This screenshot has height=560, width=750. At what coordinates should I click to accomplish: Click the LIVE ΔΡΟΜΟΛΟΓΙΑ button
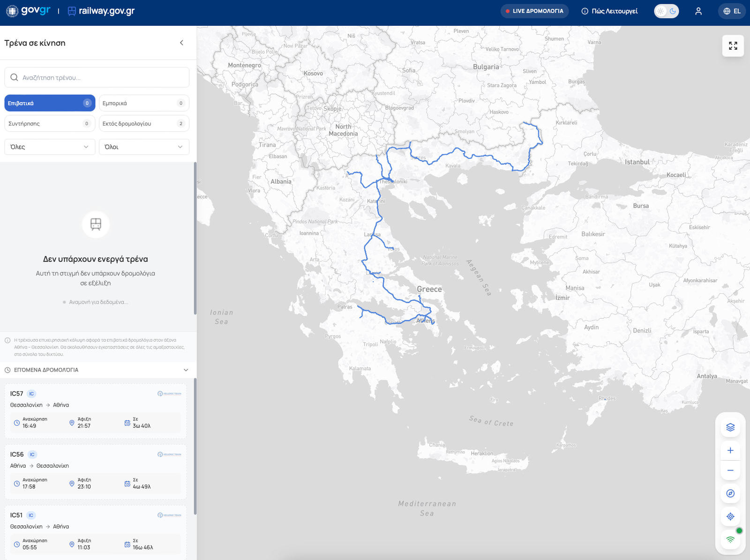534,11
